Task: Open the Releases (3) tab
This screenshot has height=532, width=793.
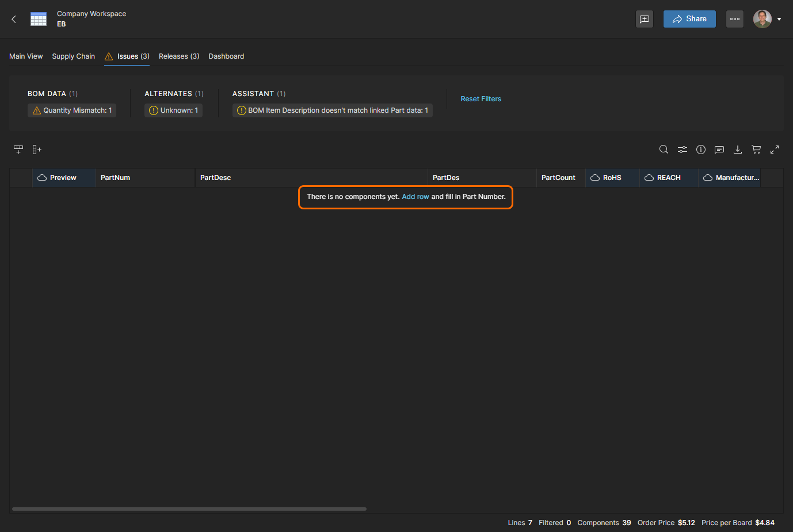Action: [179, 56]
